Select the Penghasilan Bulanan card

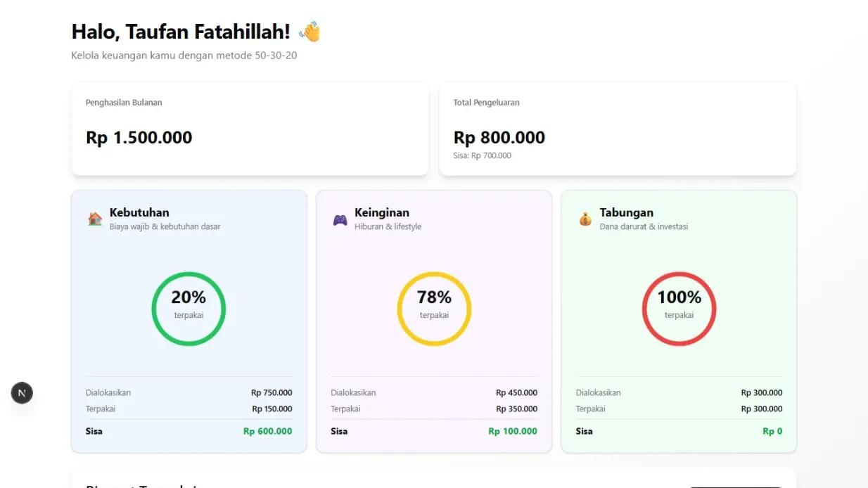pos(250,129)
